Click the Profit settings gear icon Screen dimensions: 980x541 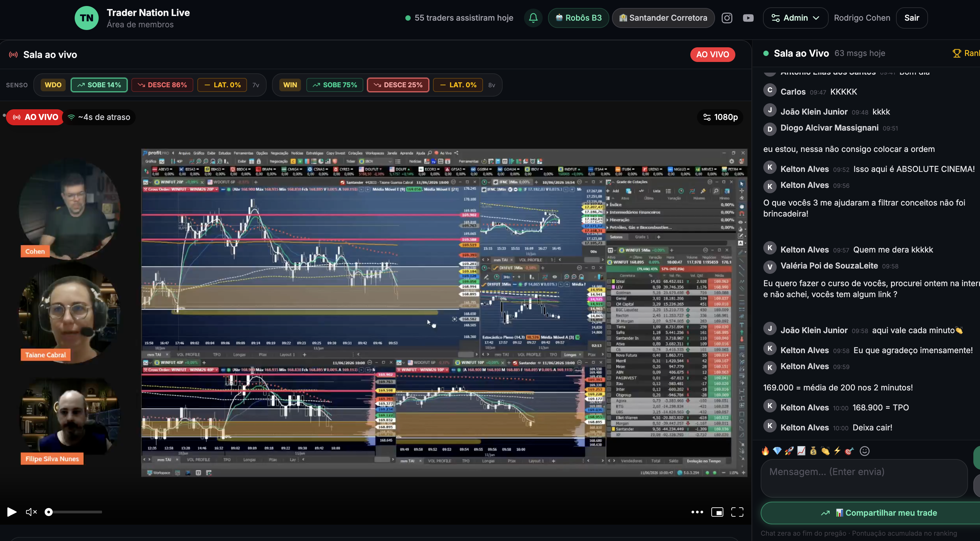point(731,162)
